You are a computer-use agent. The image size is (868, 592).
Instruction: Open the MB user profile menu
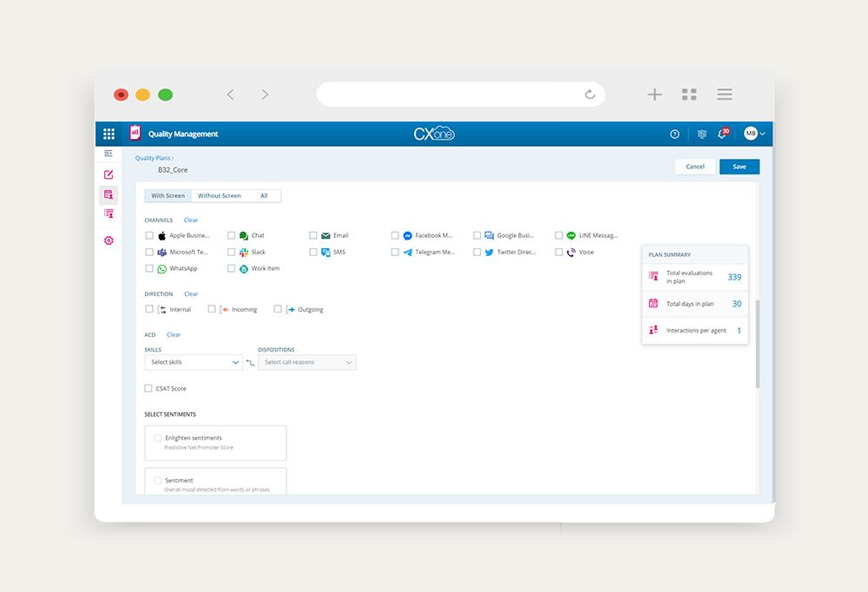pyautogui.click(x=753, y=134)
